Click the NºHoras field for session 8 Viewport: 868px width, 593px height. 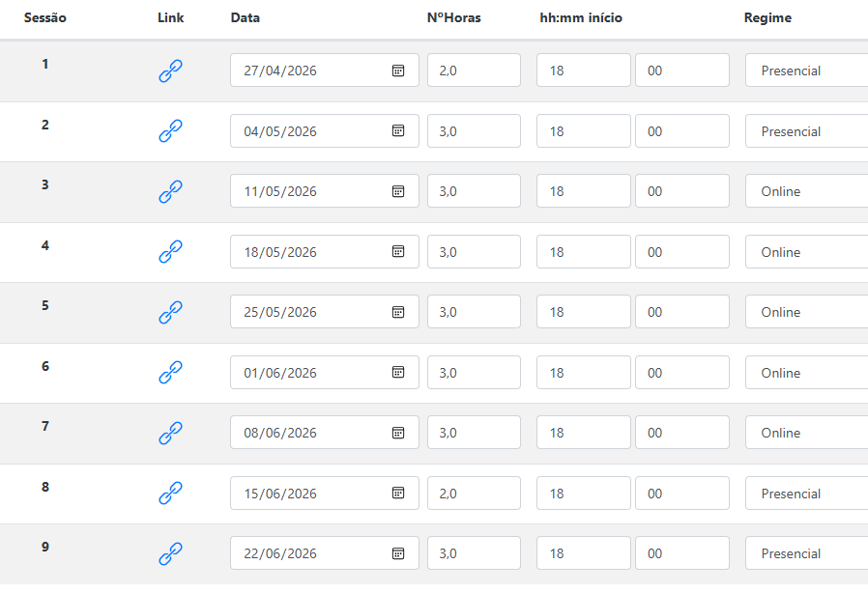[x=473, y=494]
